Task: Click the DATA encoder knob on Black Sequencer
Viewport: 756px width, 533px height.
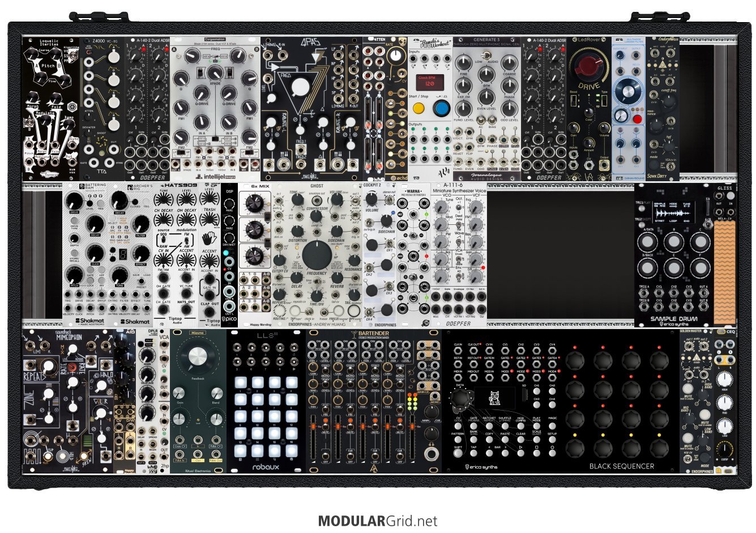Action: pyautogui.click(x=460, y=398)
